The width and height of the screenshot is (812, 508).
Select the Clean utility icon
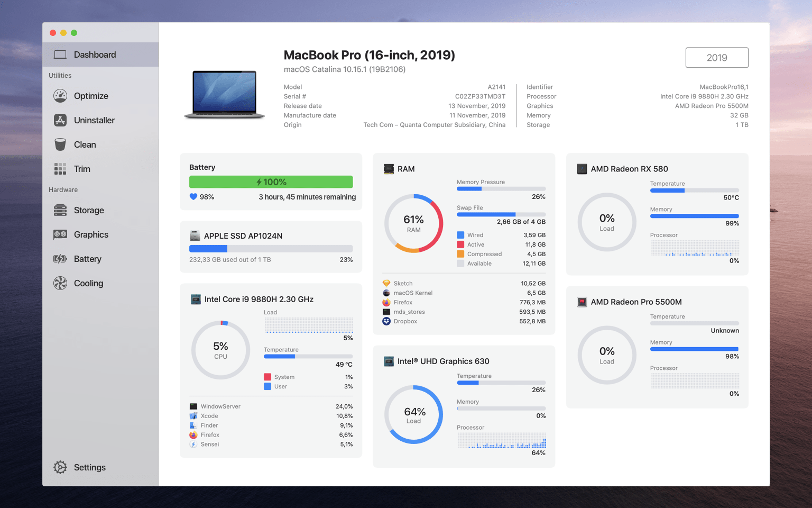coord(60,144)
